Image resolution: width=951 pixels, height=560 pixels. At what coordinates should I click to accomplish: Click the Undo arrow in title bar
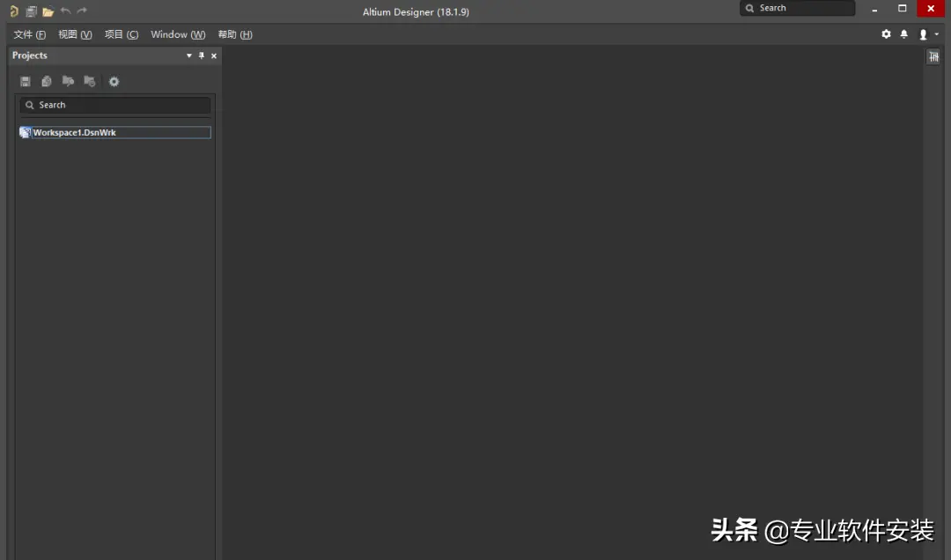click(x=65, y=11)
